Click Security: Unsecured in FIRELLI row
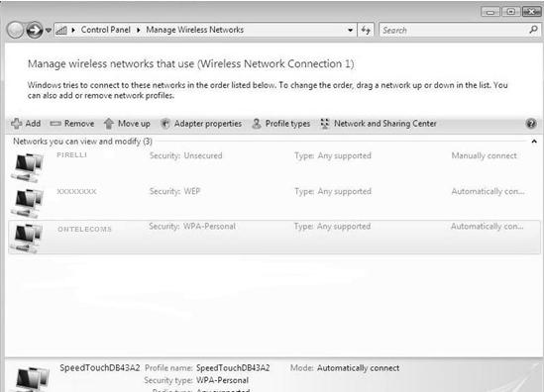Screen dimensions: 544x392 [x=186, y=155]
